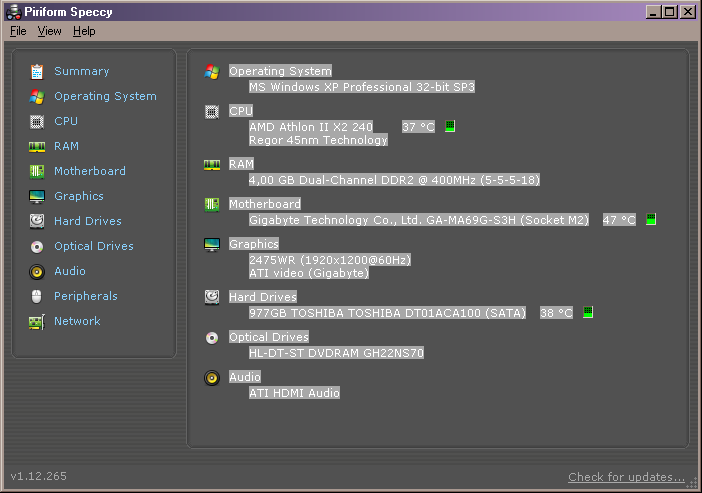Click the ATI HDMI Audio text

pos(295,393)
